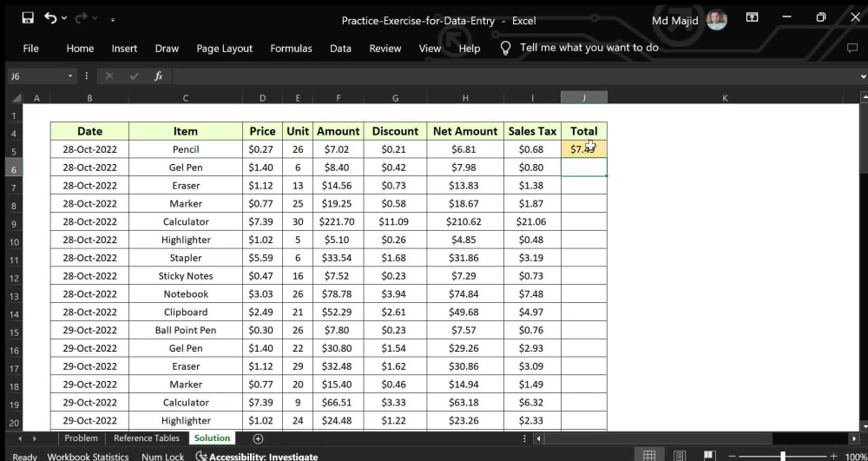Click the Enter checkmark formula bar icon
This screenshot has height=461, width=868.
[134, 76]
